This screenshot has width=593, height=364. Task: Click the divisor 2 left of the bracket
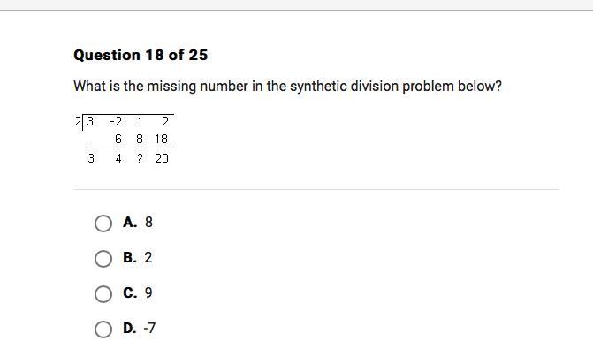78,121
